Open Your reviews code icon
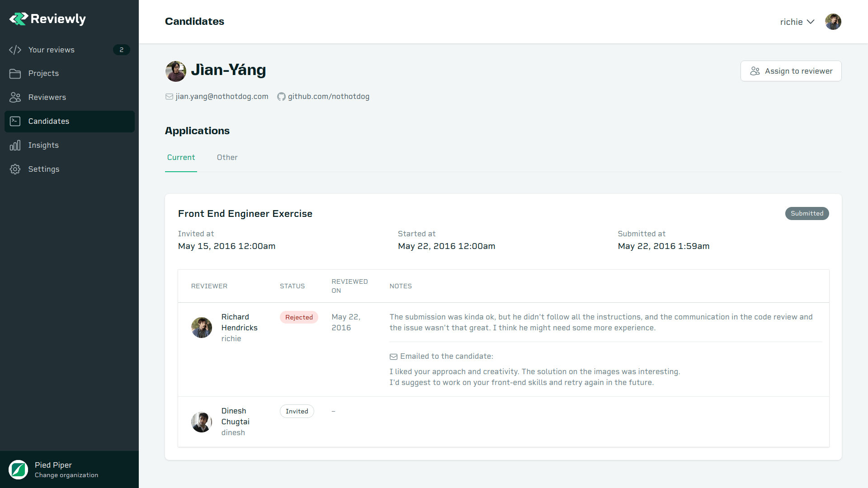The height and width of the screenshot is (488, 868). [x=15, y=50]
